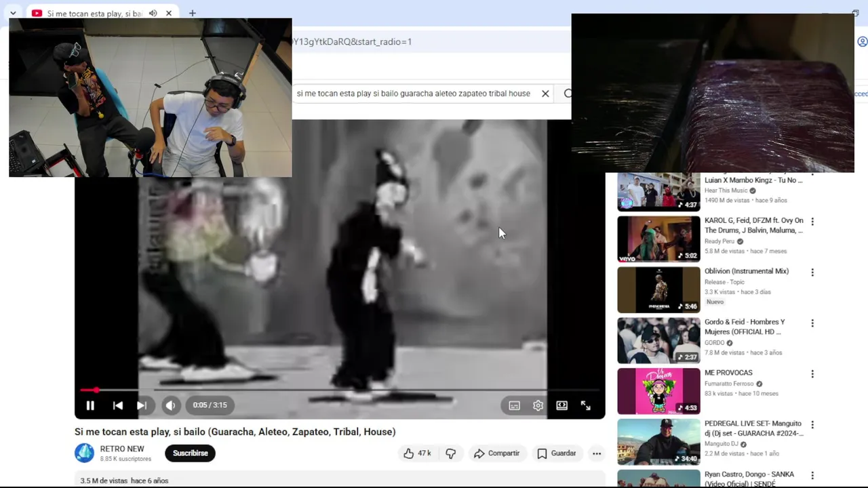Select the 8.85 K suscriptores text
The height and width of the screenshot is (488, 868).
point(125,459)
